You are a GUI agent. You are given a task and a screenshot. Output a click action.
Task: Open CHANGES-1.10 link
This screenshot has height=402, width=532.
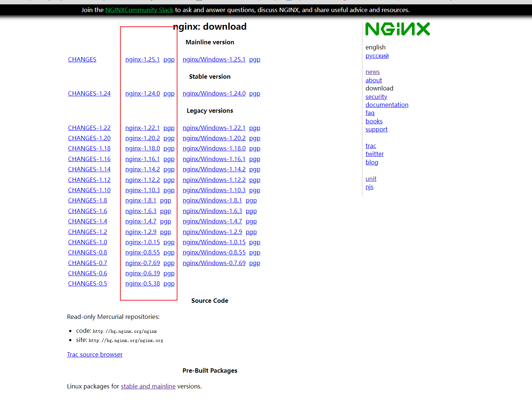click(x=89, y=190)
